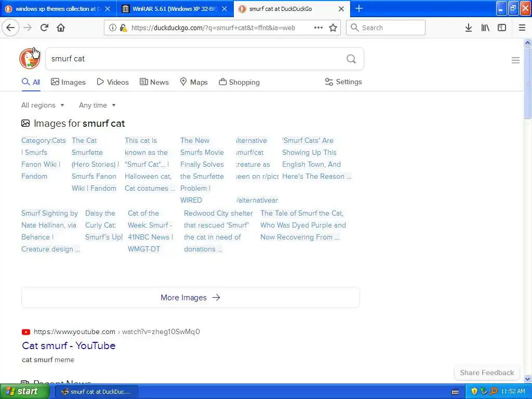Open page actions three-dot menu
This screenshot has height=399, width=532.
[x=318, y=28]
